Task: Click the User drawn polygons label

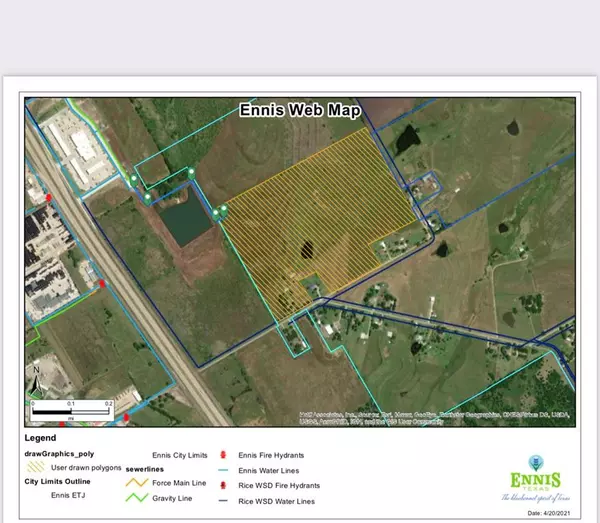Action: [86, 468]
